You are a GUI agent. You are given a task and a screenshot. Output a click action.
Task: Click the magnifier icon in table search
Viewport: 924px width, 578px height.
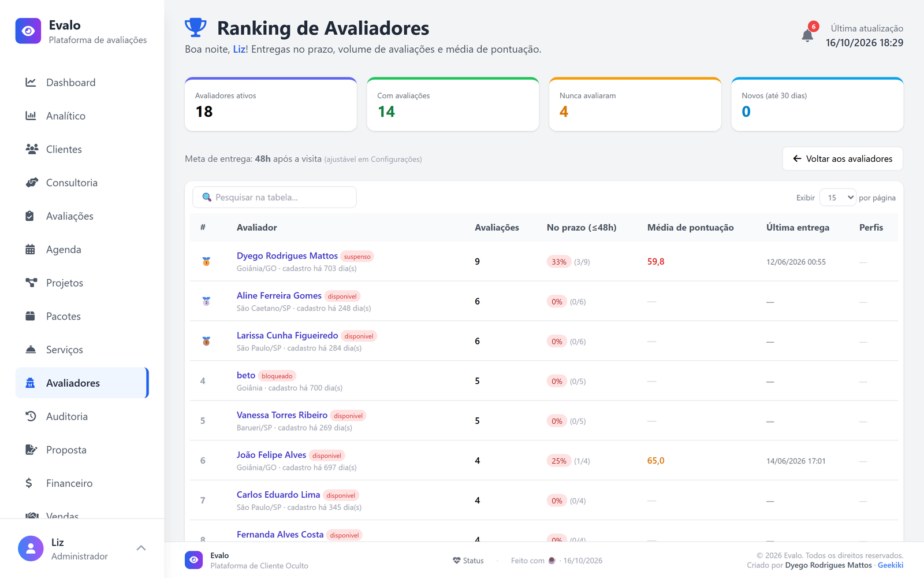tap(207, 197)
